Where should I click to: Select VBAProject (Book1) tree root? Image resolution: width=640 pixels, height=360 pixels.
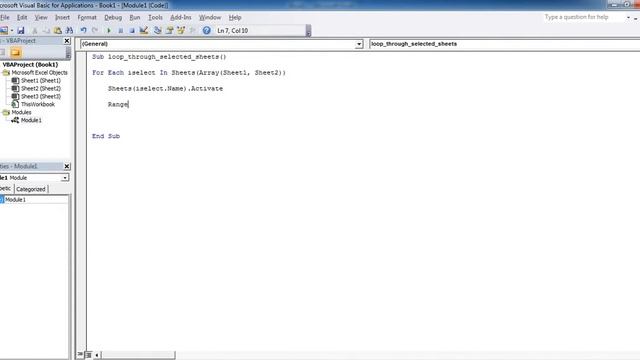pos(30,64)
